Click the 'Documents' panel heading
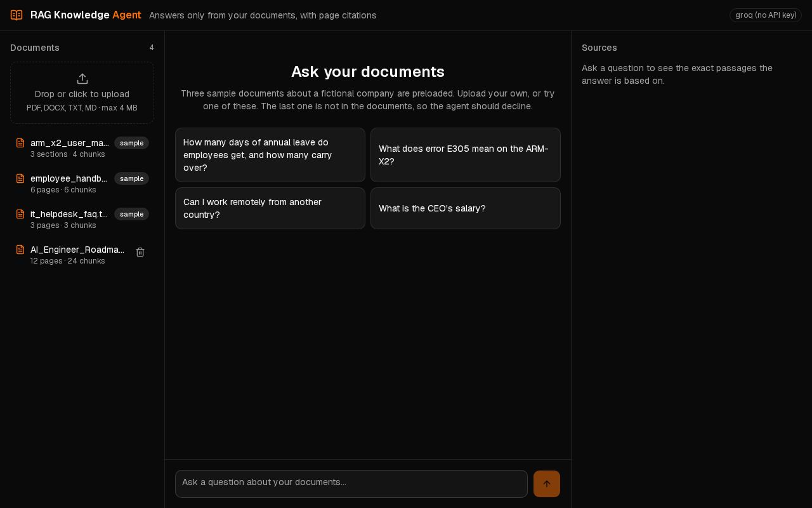The image size is (812, 508). click(35, 48)
